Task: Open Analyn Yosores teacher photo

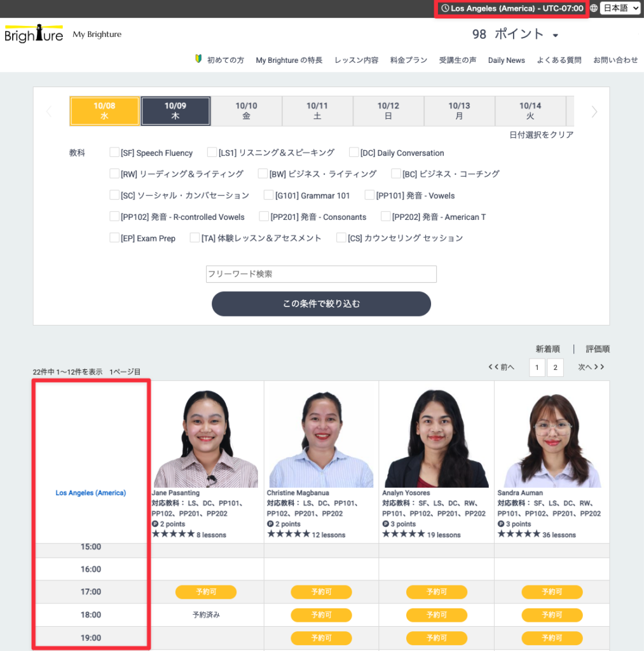Action: coord(436,437)
